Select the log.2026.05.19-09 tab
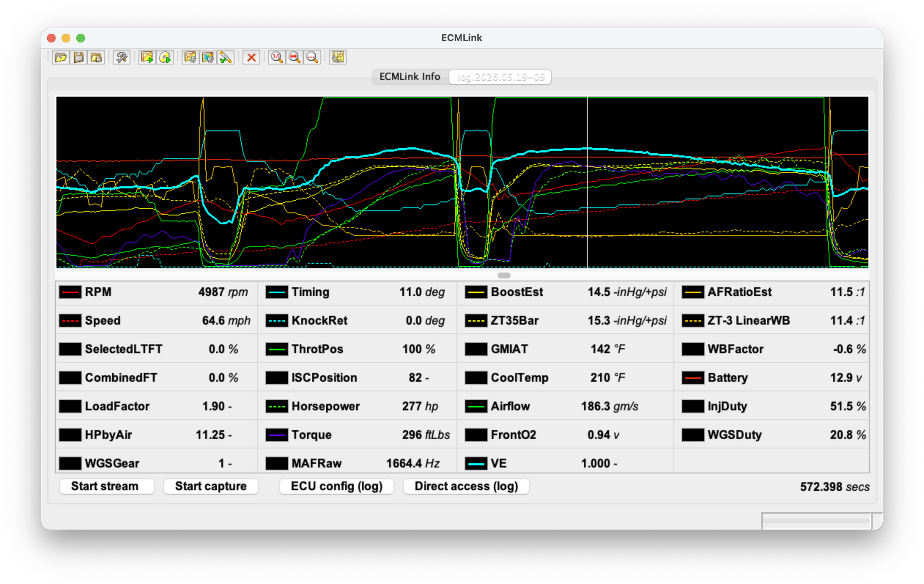This screenshot has height=584, width=924. (500, 77)
